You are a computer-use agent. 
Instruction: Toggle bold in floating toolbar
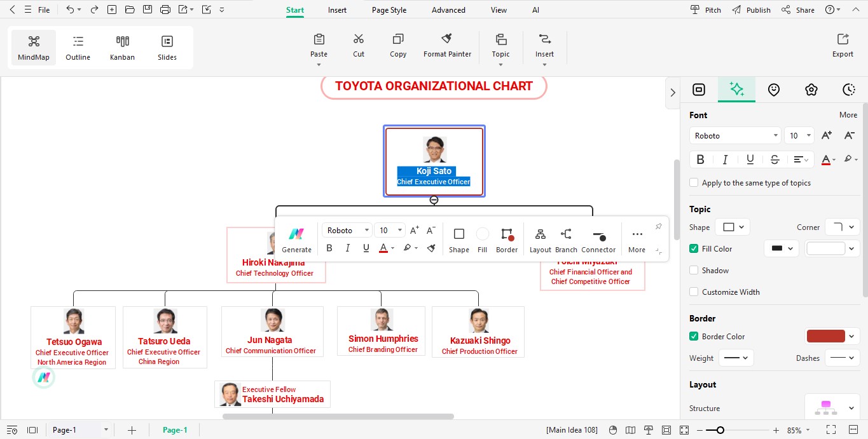(x=329, y=248)
